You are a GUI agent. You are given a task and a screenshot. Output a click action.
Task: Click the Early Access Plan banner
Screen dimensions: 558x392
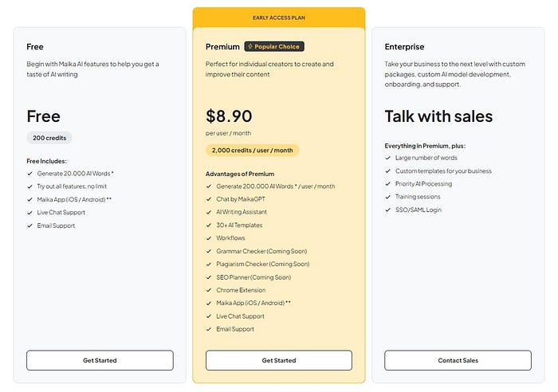pyautogui.click(x=279, y=16)
